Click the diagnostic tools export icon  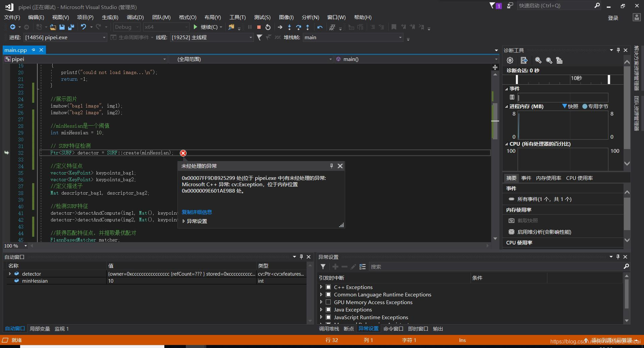(524, 60)
